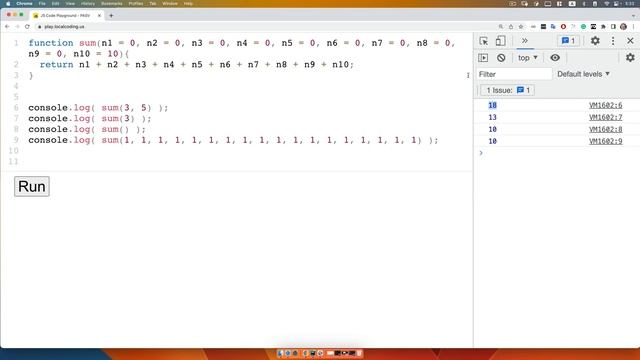Go back in browser history
The height and width of the screenshot is (360, 640).
click(x=7, y=27)
